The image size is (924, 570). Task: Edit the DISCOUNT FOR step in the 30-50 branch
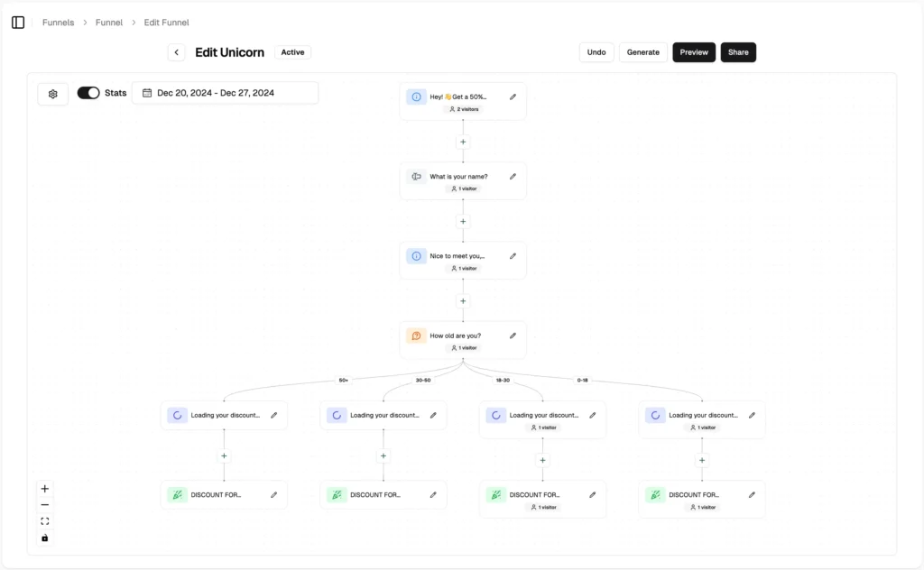433,494
